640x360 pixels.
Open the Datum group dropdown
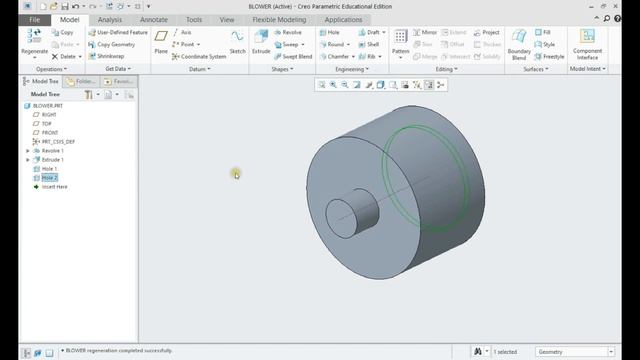click(x=200, y=69)
